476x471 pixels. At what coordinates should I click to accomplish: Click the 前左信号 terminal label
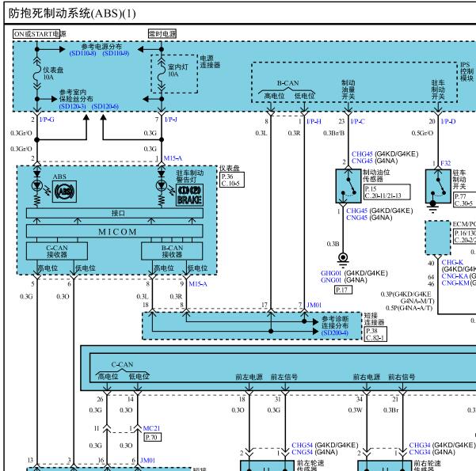click(284, 378)
